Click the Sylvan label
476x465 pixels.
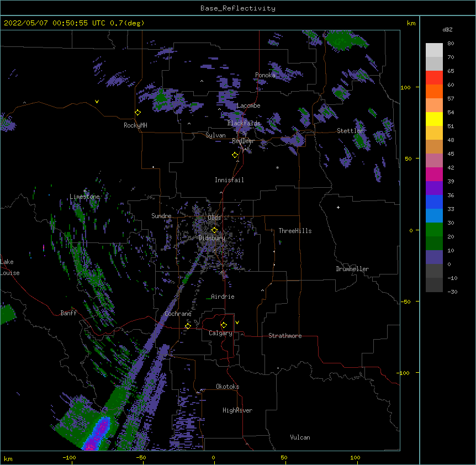pyautogui.click(x=215, y=135)
